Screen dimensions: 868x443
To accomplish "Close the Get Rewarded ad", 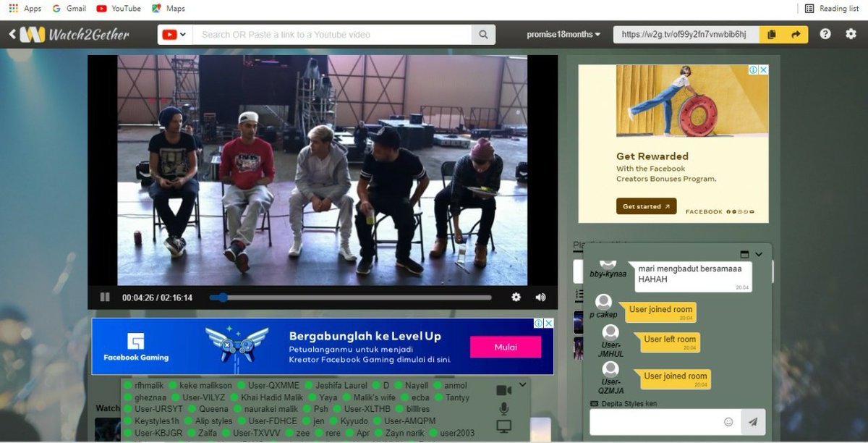I will (764, 70).
